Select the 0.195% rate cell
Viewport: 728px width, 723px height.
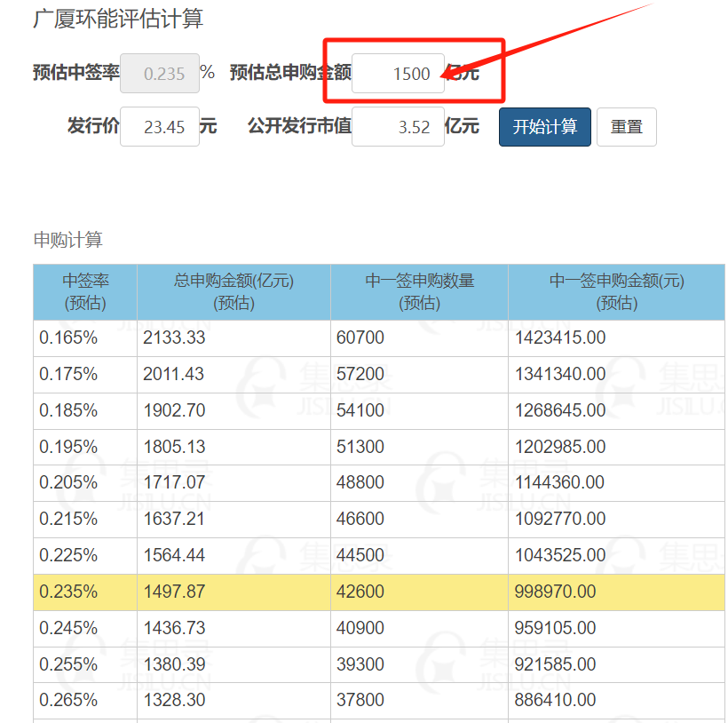point(85,447)
